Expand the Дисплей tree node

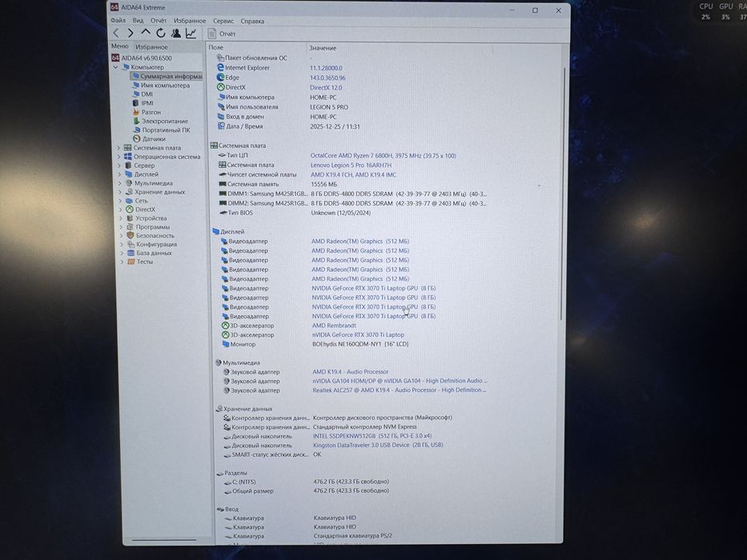[x=119, y=174]
